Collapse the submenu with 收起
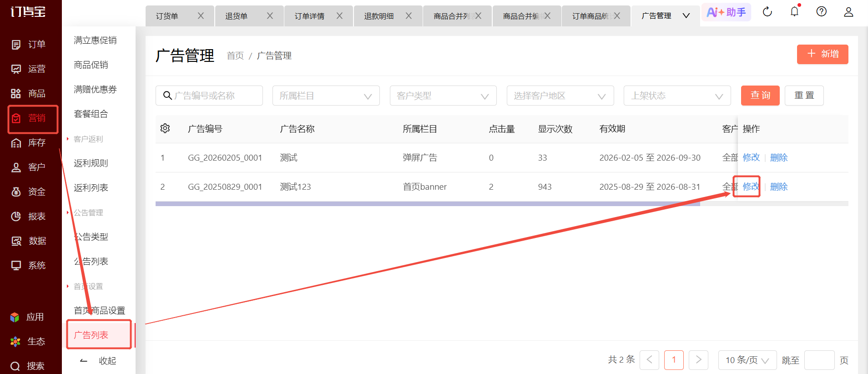The height and width of the screenshot is (374, 868). pyautogui.click(x=98, y=361)
